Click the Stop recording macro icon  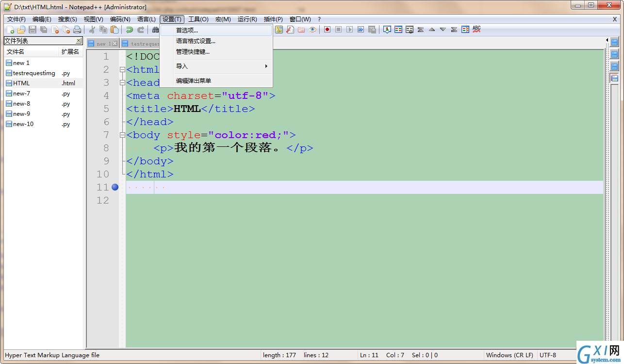pyautogui.click(x=339, y=30)
